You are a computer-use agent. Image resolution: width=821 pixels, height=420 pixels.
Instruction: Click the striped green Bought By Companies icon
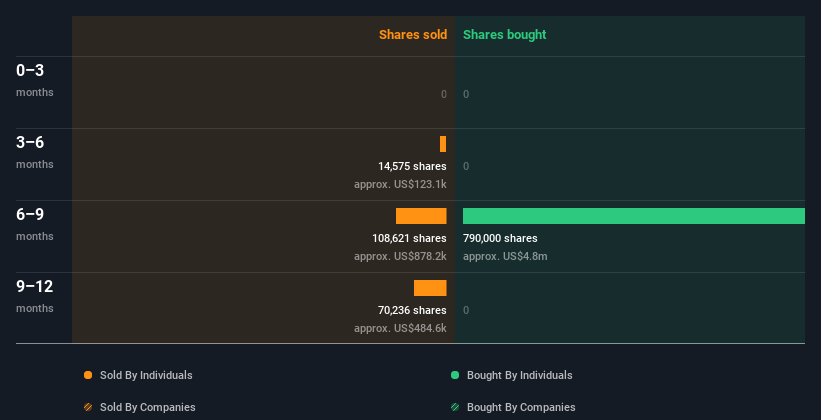[455, 407]
